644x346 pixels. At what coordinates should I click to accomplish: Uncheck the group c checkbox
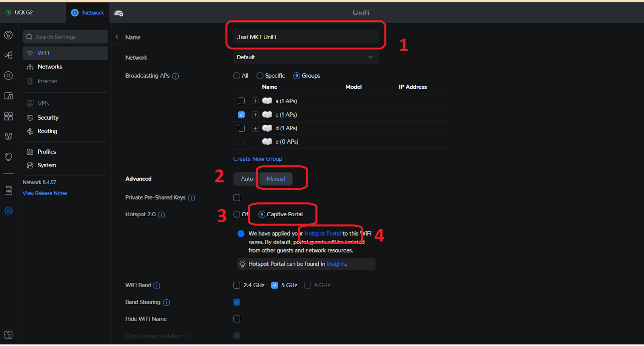tap(241, 114)
